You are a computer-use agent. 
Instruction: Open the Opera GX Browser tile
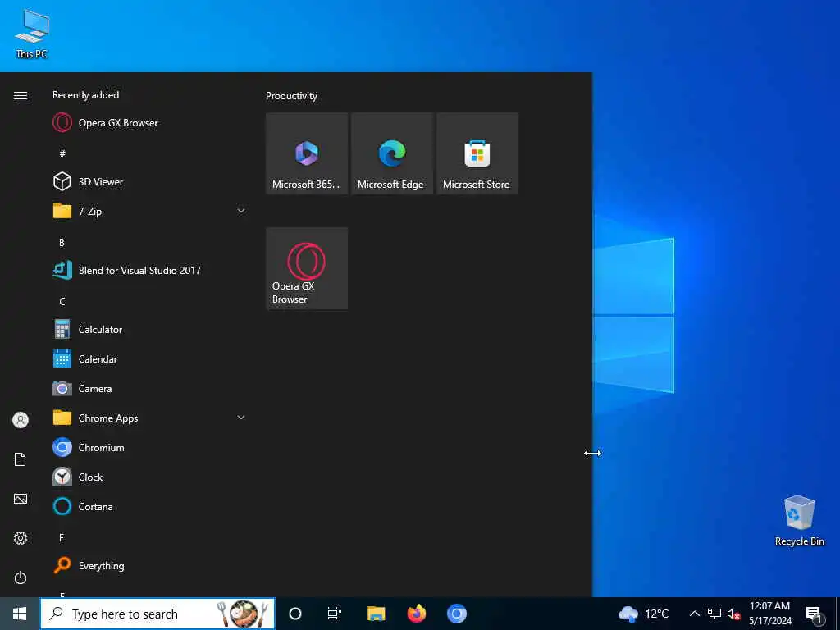click(307, 268)
